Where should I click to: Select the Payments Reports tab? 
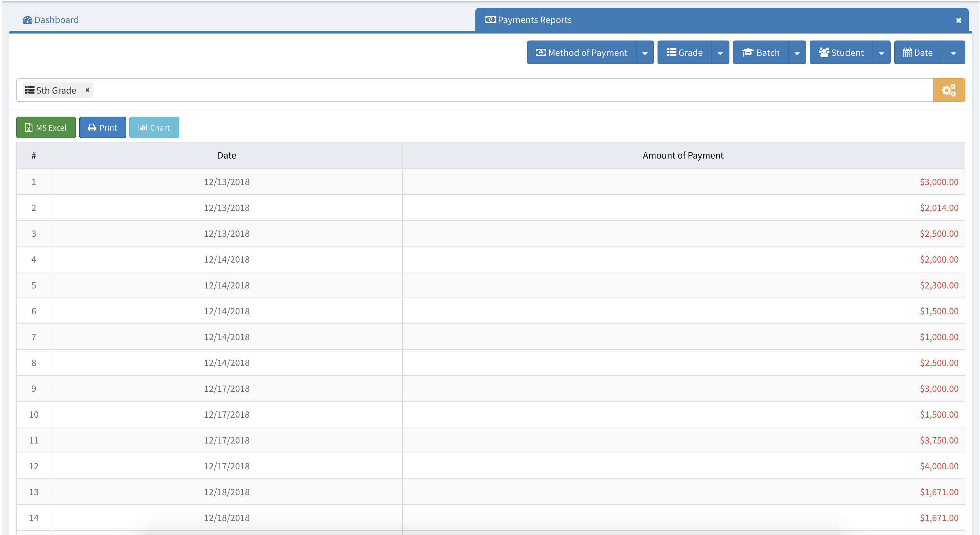529,20
